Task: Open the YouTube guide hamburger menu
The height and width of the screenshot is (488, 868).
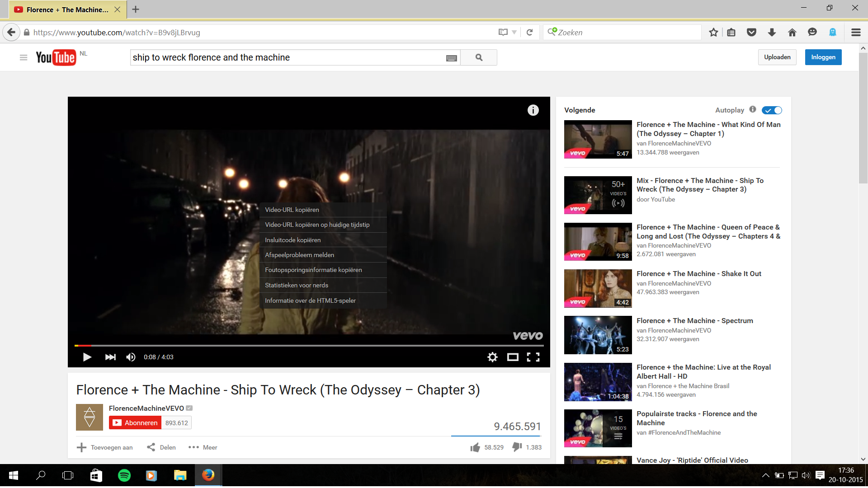Action: [x=24, y=57]
